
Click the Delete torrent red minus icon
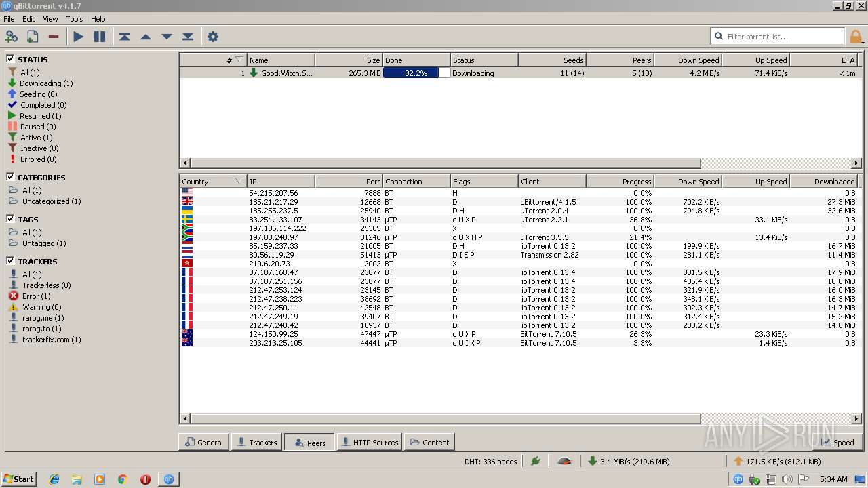(54, 37)
